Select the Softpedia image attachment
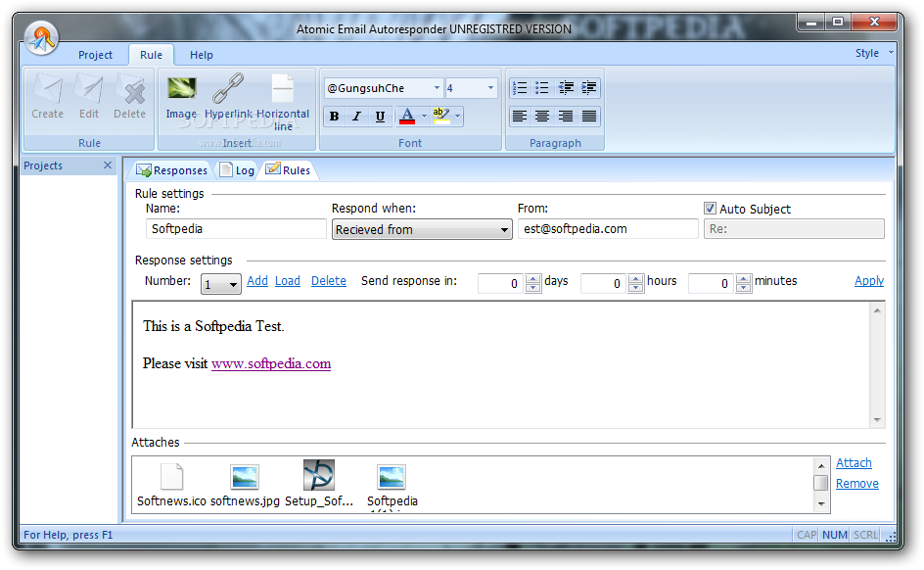Image resolution: width=924 pixels, height=570 pixels. [x=392, y=487]
